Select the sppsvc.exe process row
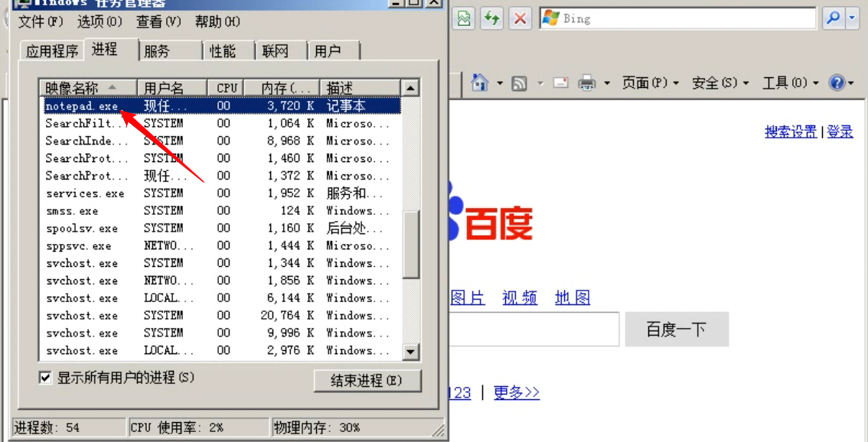868x442 pixels. tap(222, 245)
